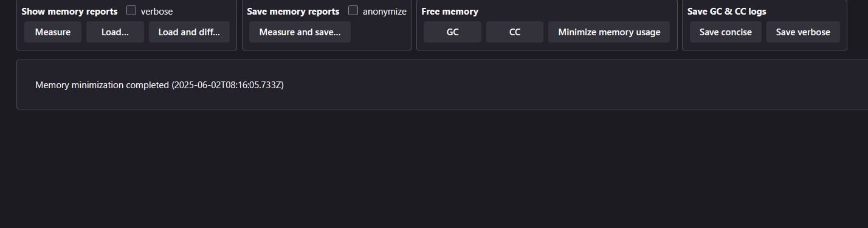Tick the anonymize checkbox

[x=353, y=10]
